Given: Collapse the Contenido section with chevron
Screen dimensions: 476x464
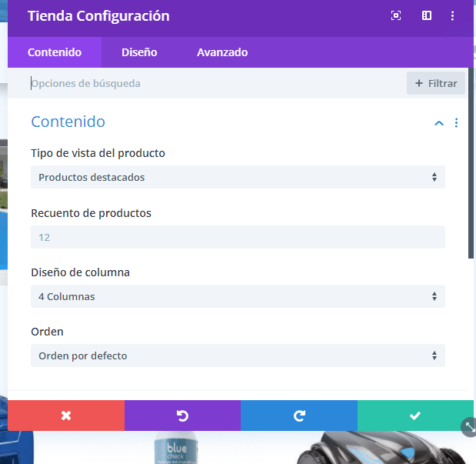Looking at the screenshot, I should [439, 123].
